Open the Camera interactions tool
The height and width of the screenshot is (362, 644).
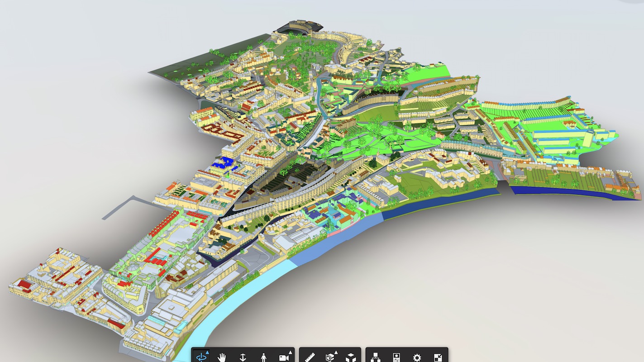point(284,357)
